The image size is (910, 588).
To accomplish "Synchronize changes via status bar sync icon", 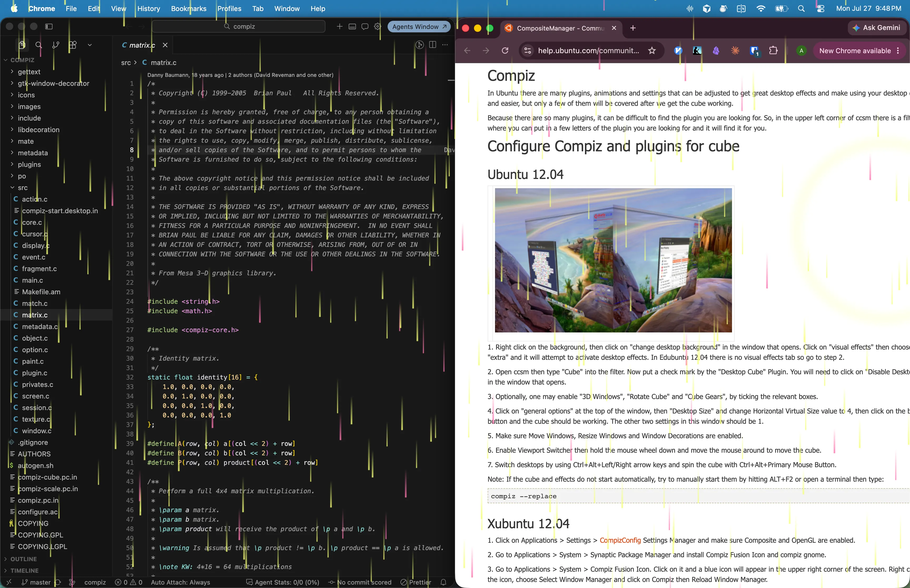I will tap(58, 582).
